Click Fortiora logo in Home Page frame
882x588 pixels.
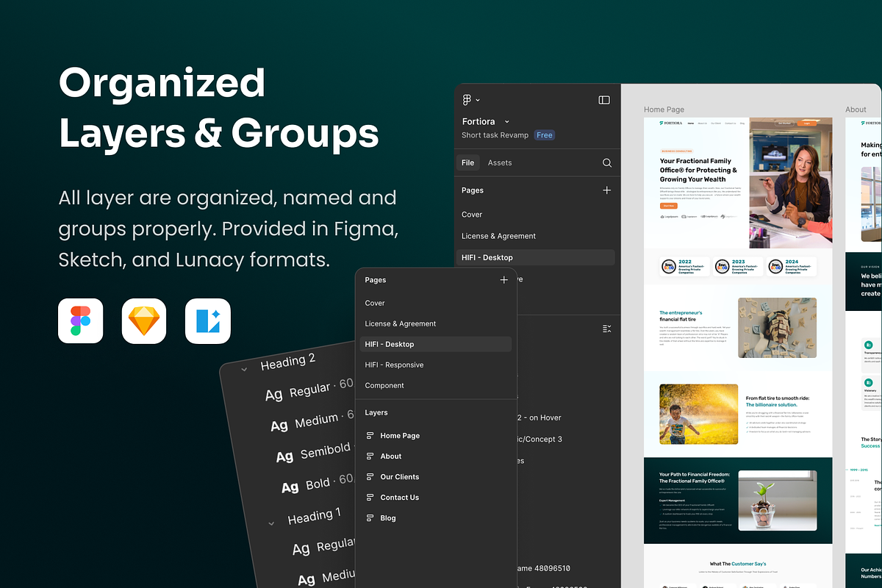[669, 123]
